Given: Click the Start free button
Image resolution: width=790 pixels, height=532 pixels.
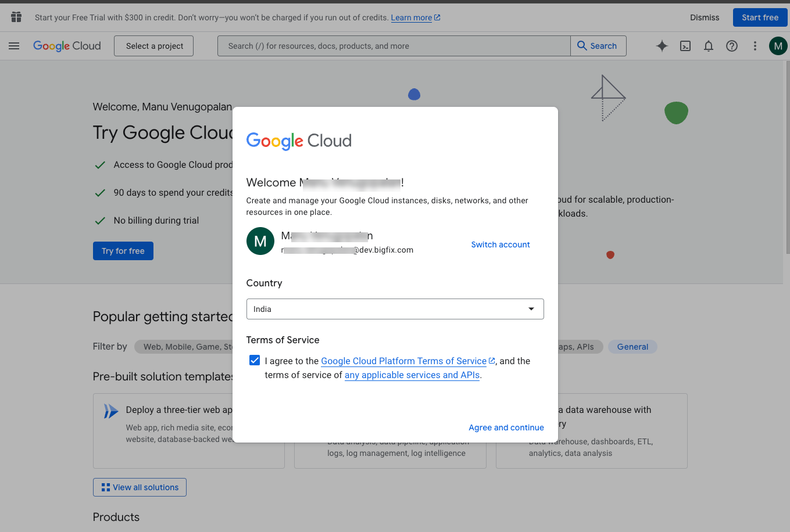Looking at the screenshot, I should [759, 17].
